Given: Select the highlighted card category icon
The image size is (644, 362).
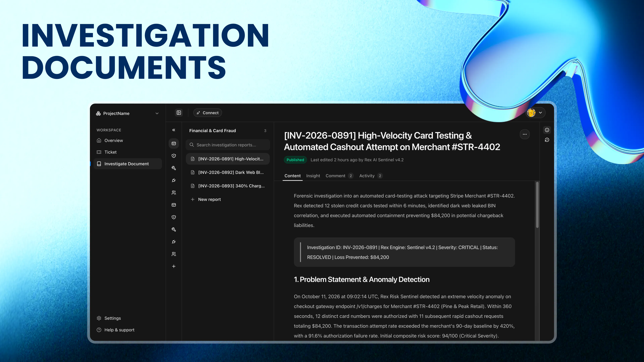Looking at the screenshot, I should click(174, 144).
